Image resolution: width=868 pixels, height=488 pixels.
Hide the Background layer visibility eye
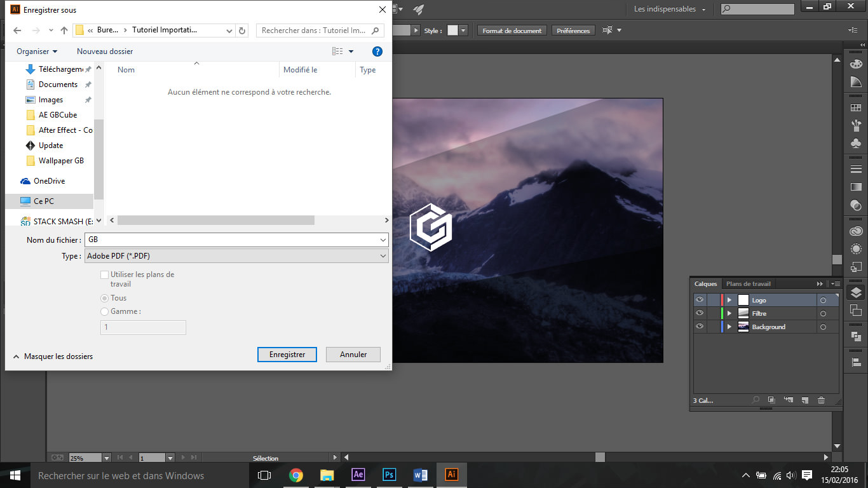(x=700, y=327)
